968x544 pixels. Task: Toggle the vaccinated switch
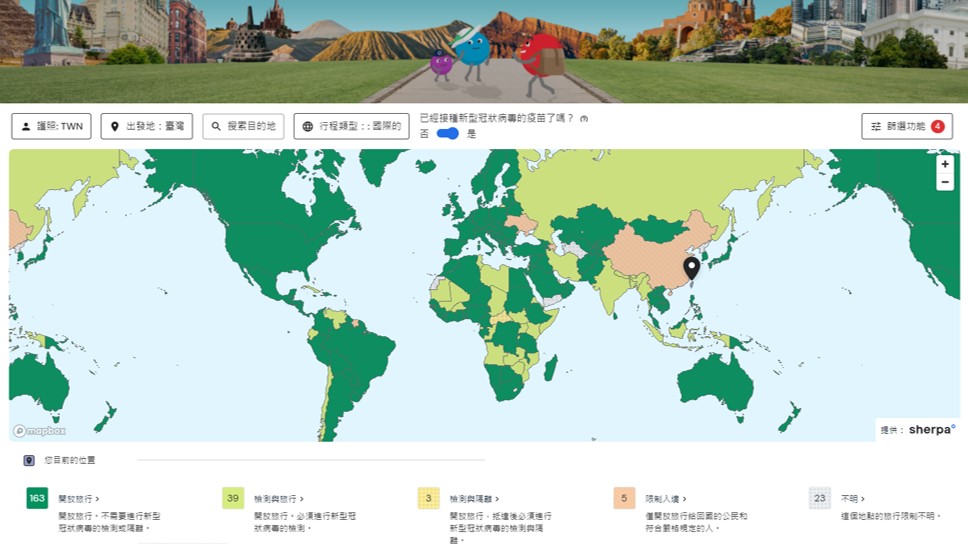tap(448, 133)
